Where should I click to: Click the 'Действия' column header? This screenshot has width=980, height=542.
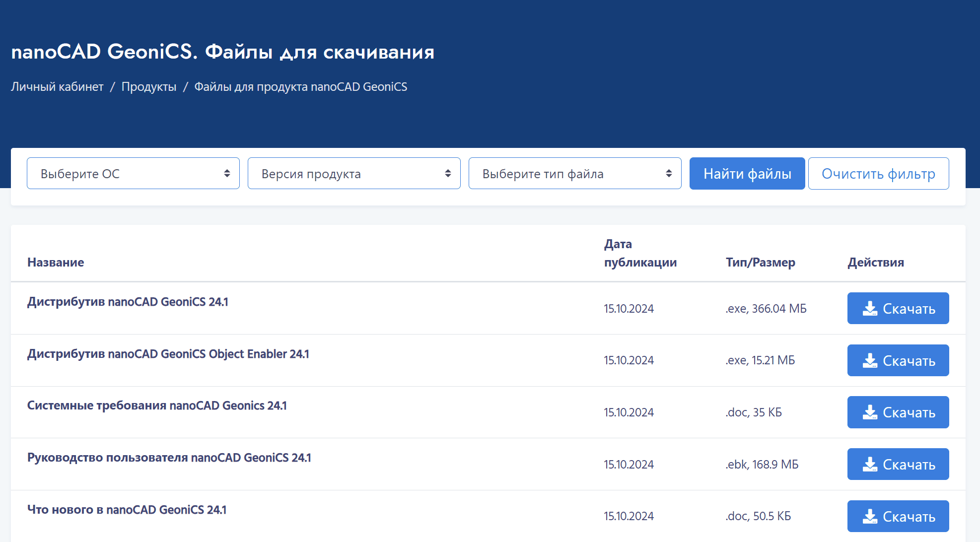(875, 262)
